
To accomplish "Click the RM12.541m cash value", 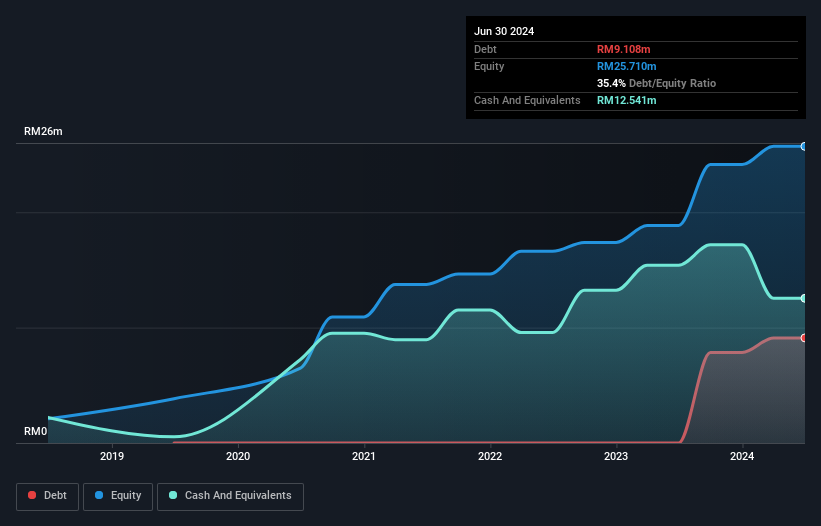I will coord(627,100).
